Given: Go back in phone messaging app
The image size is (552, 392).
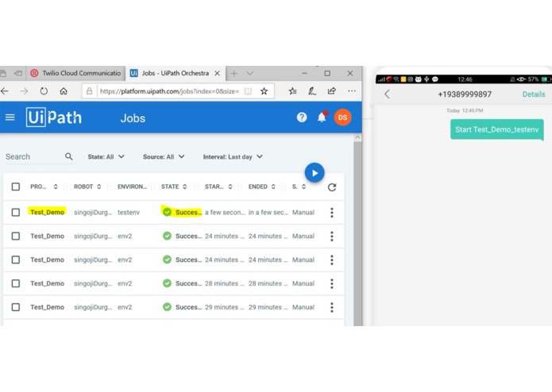Looking at the screenshot, I should coord(388,94).
